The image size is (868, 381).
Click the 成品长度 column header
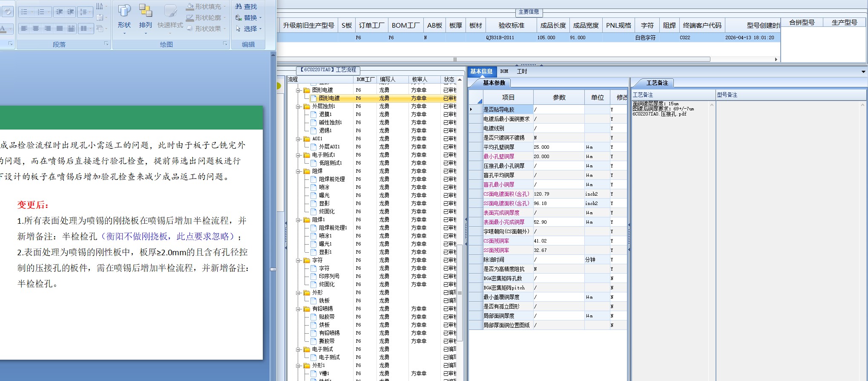click(553, 26)
